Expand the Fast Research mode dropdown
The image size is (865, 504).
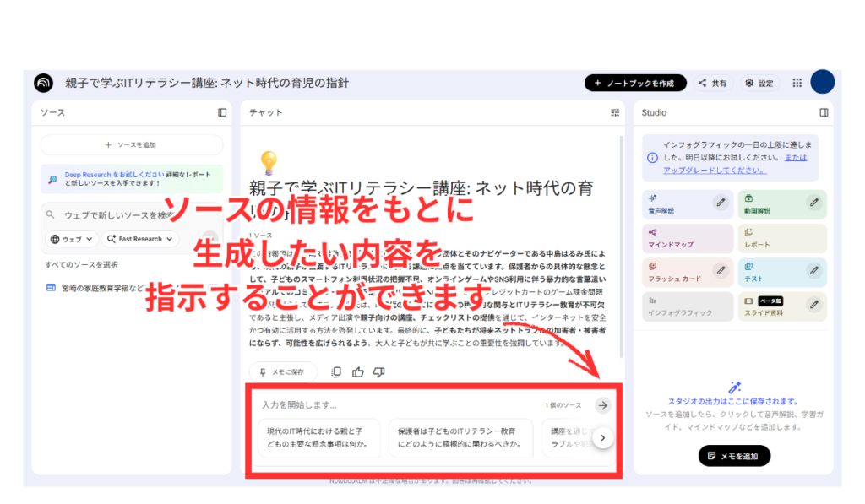point(140,239)
